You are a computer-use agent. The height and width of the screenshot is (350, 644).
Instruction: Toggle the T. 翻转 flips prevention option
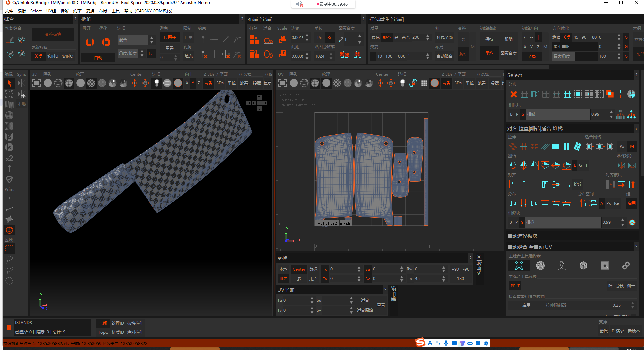pyautogui.click(x=170, y=37)
